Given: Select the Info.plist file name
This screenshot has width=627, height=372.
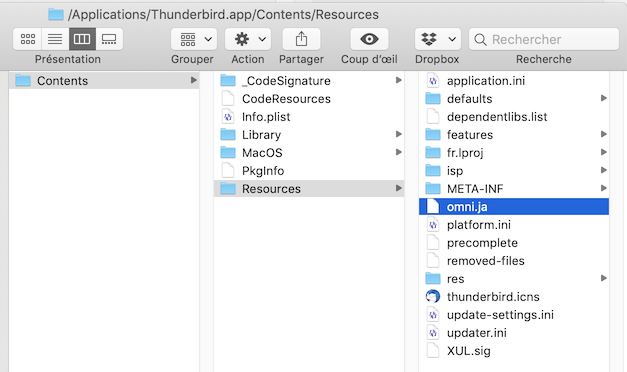Looking at the screenshot, I should tap(266, 117).
